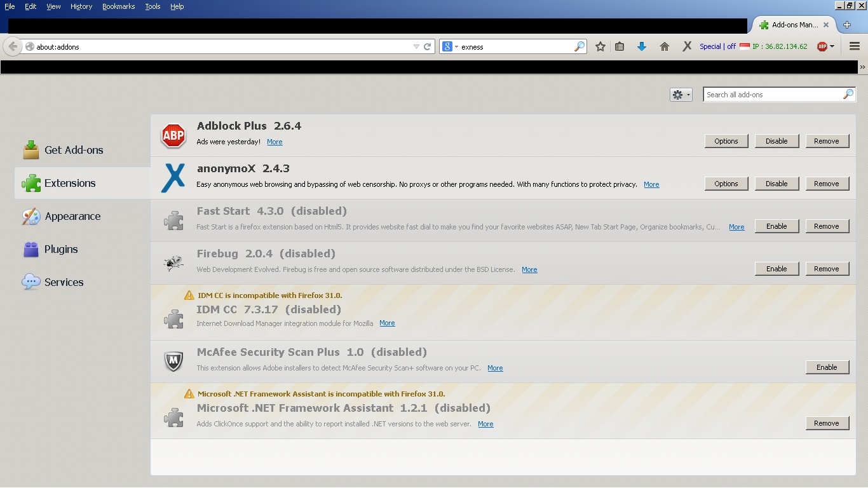Open the downloads arrow icon
868x488 pixels.
pyautogui.click(x=642, y=46)
